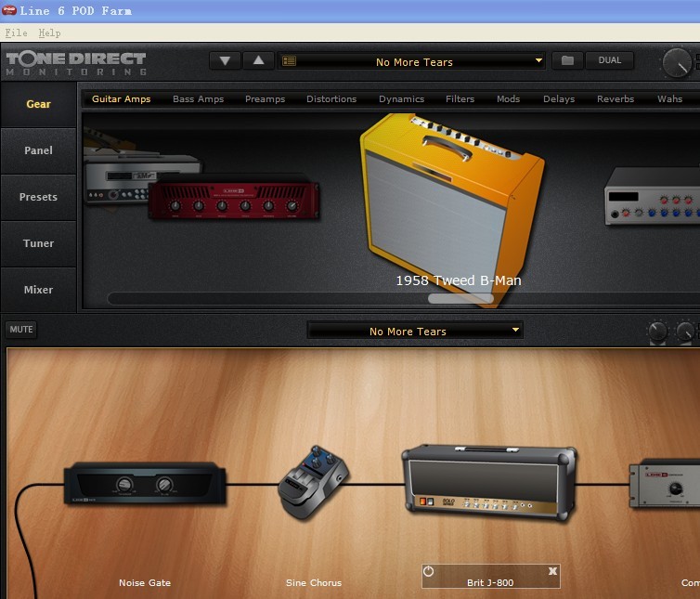
Task: Select the Bass Amps category
Action: click(199, 99)
